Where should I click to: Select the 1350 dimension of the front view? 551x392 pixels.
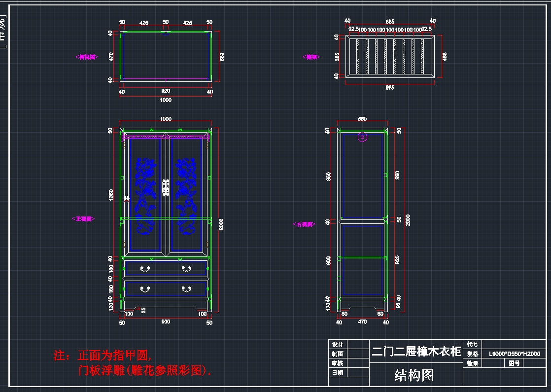(111, 195)
